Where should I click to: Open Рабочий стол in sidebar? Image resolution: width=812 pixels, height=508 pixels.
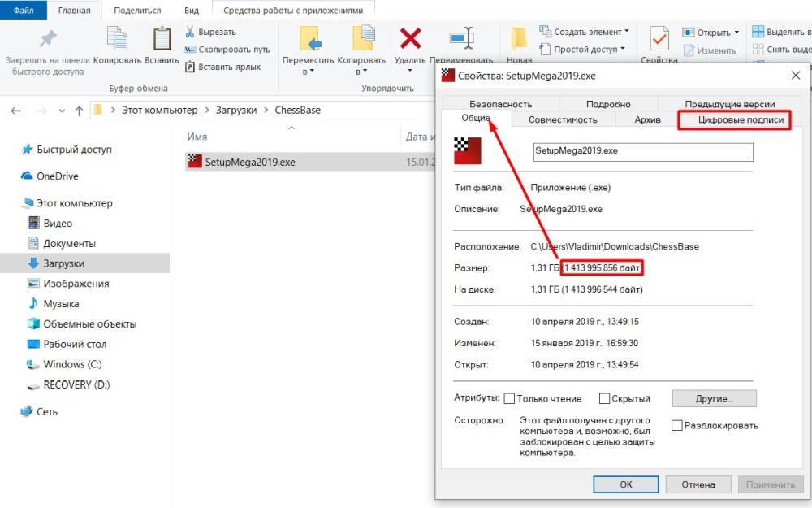[x=67, y=344]
